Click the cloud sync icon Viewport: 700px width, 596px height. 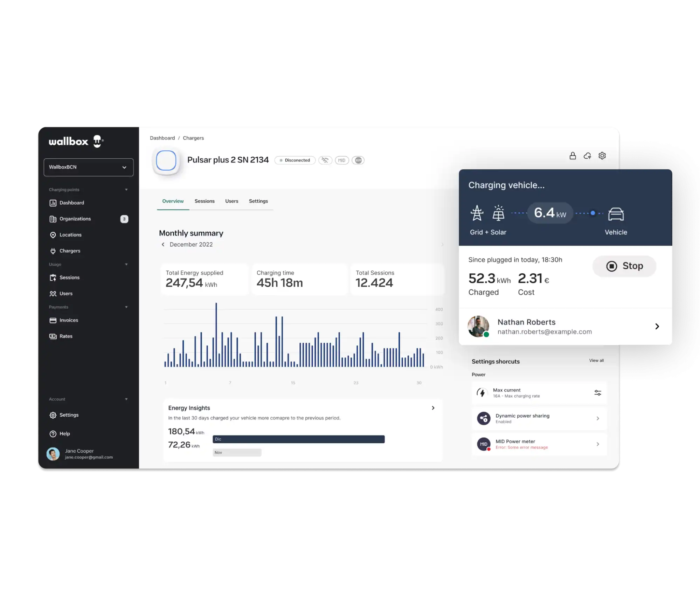click(587, 156)
